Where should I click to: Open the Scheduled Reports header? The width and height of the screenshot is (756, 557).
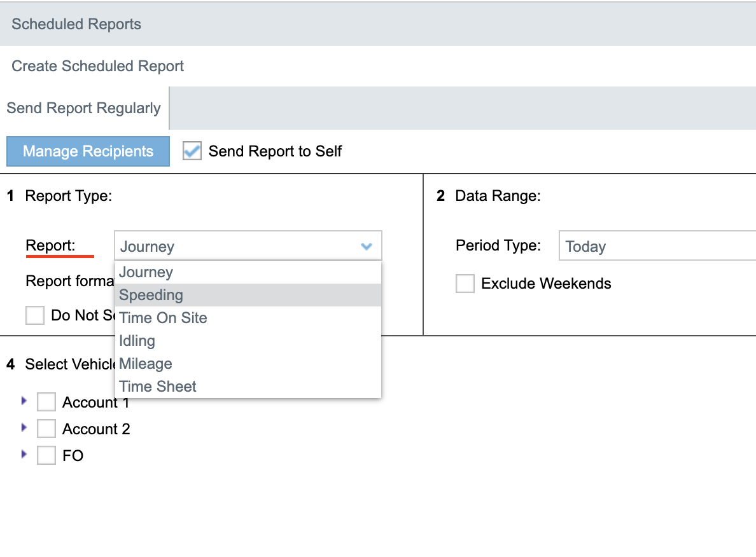[76, 24]
